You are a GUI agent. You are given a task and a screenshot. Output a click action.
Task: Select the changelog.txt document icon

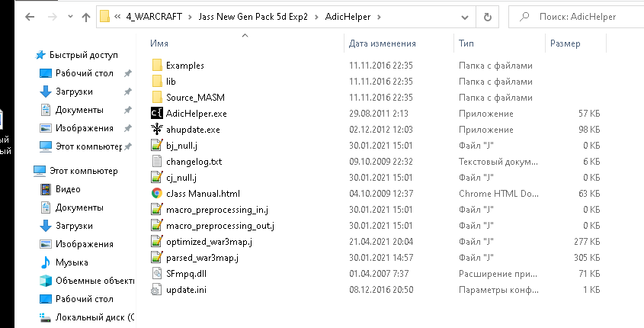click(x=157, y=162)
